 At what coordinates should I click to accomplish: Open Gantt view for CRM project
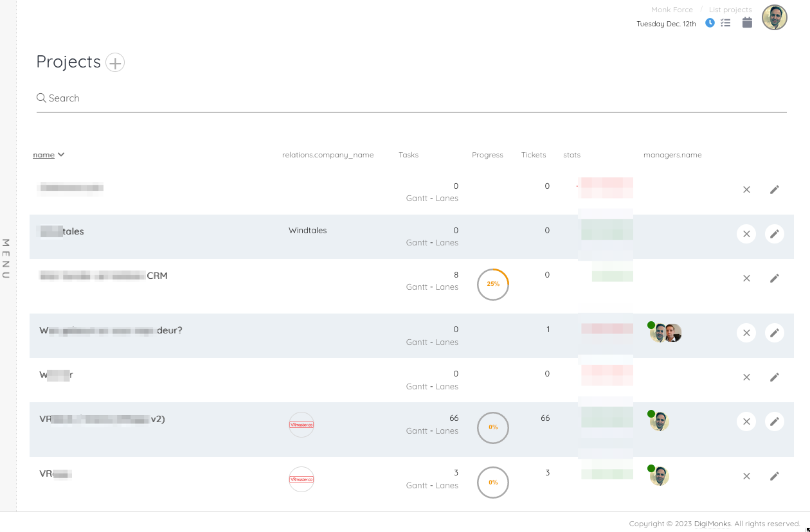click(417, 287)
